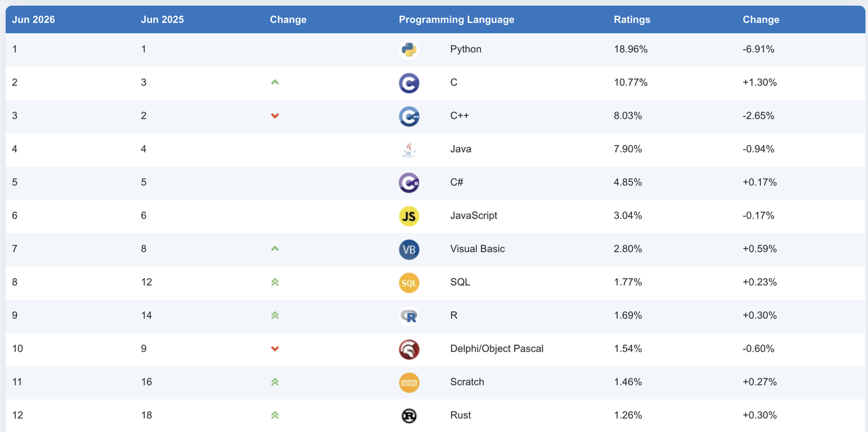Click the Python logo icon
The height and width of the screenshot is (432, 868).
(x=409, y=50)
